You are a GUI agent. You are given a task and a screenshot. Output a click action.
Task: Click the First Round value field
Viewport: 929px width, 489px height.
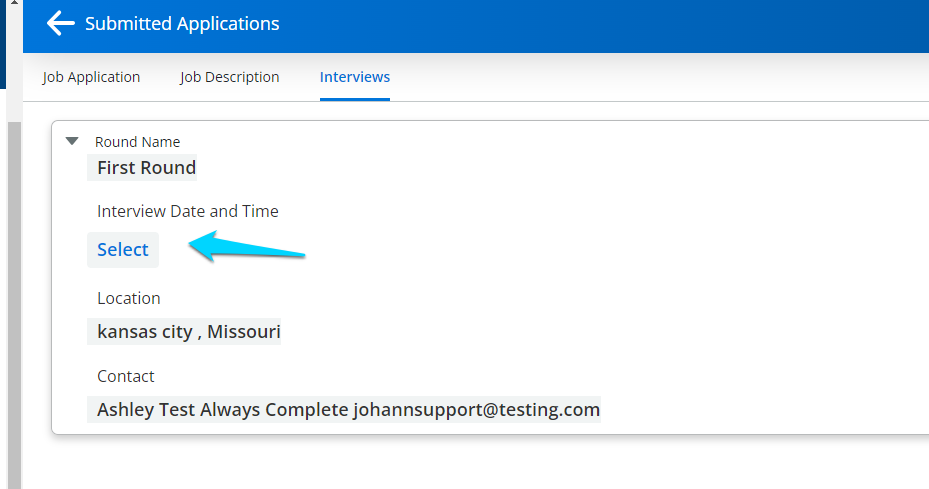tap(146, 168)
